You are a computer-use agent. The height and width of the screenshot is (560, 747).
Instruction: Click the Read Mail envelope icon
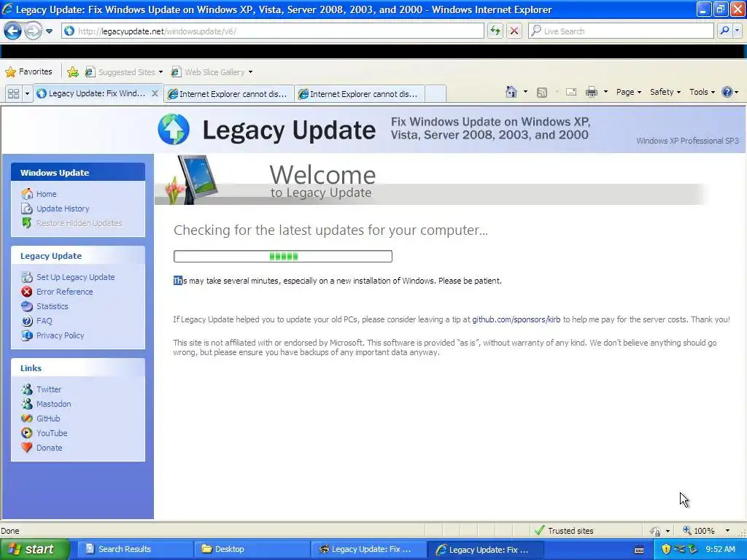coord(570,92)
